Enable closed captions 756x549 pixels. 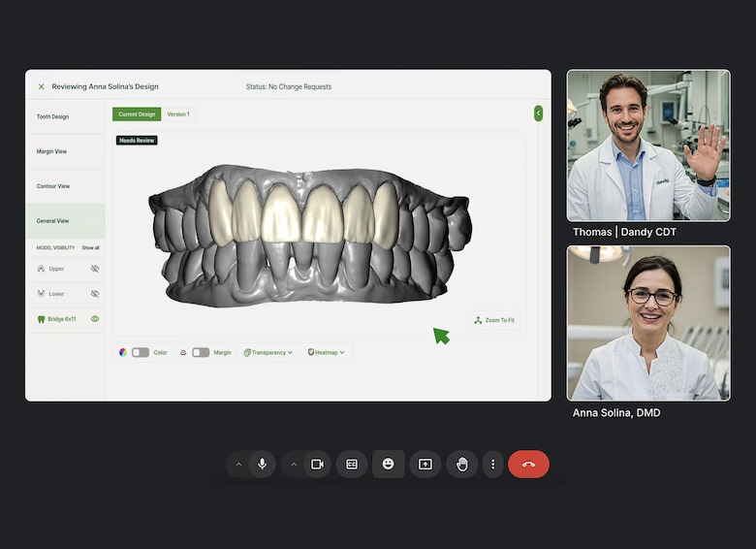point(352,465)
